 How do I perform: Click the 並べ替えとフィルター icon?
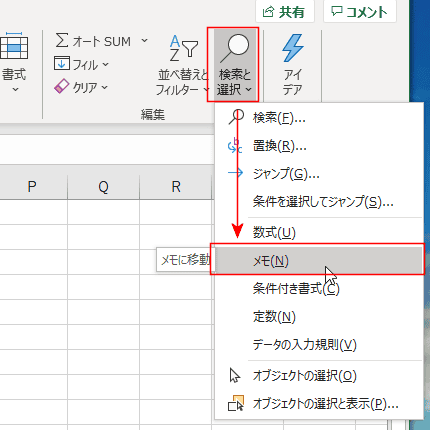pyautogui.click(x=184, y=49)
